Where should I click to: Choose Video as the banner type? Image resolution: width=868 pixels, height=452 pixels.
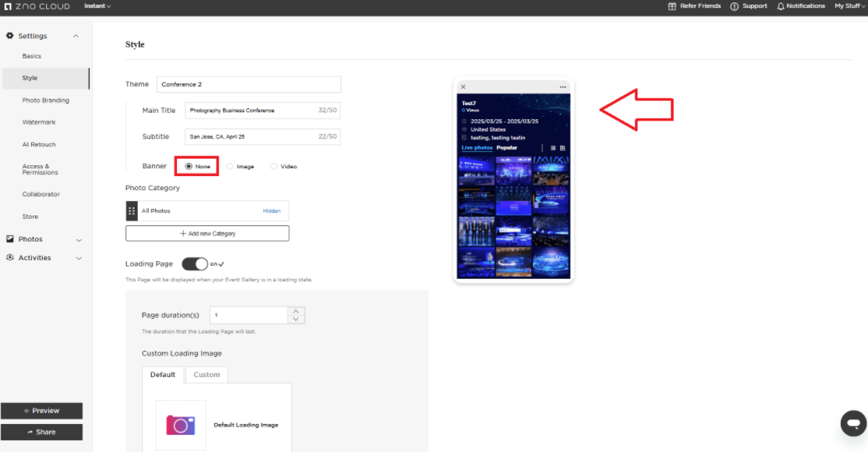[273, 166]
